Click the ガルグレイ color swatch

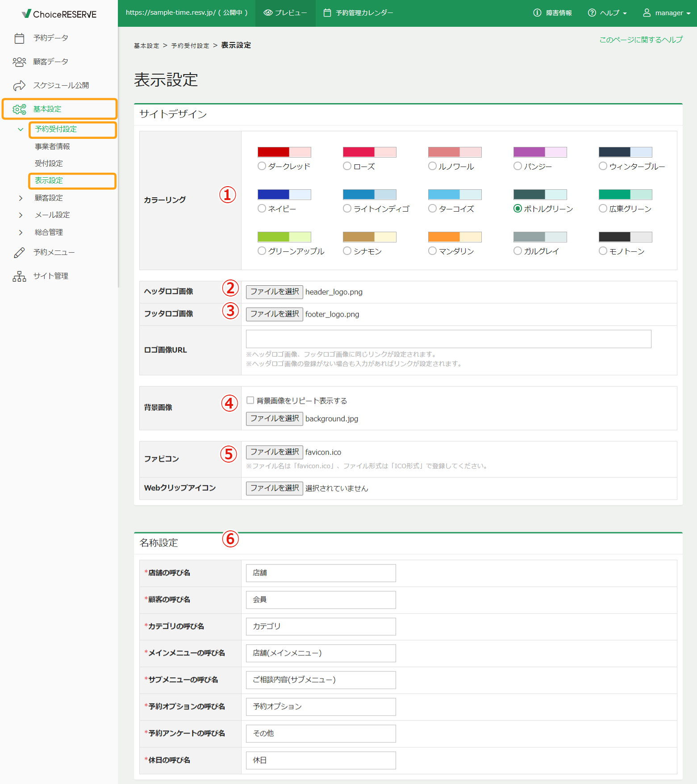click(x=540, y=237)
